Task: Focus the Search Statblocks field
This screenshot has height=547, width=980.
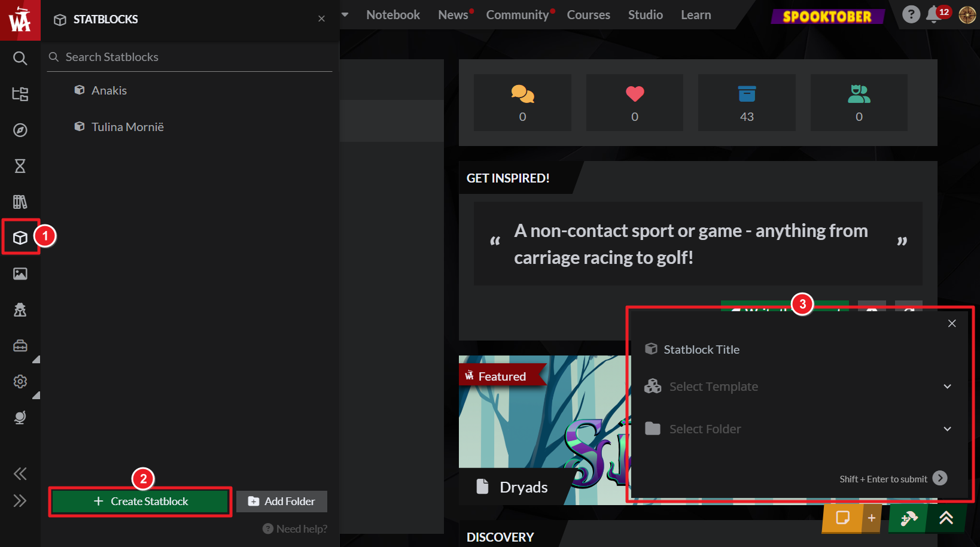Action: pos(190,57)
